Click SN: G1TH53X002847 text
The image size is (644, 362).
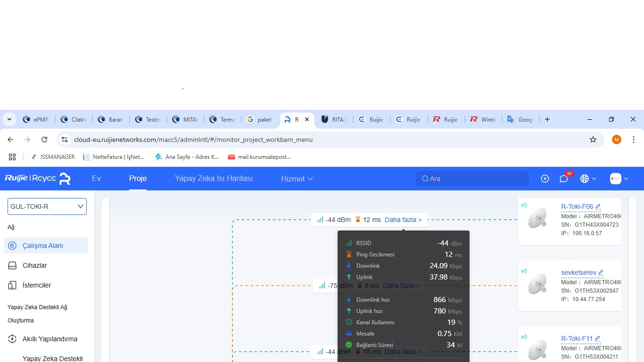pyautogui.click(x=590, y=291)
